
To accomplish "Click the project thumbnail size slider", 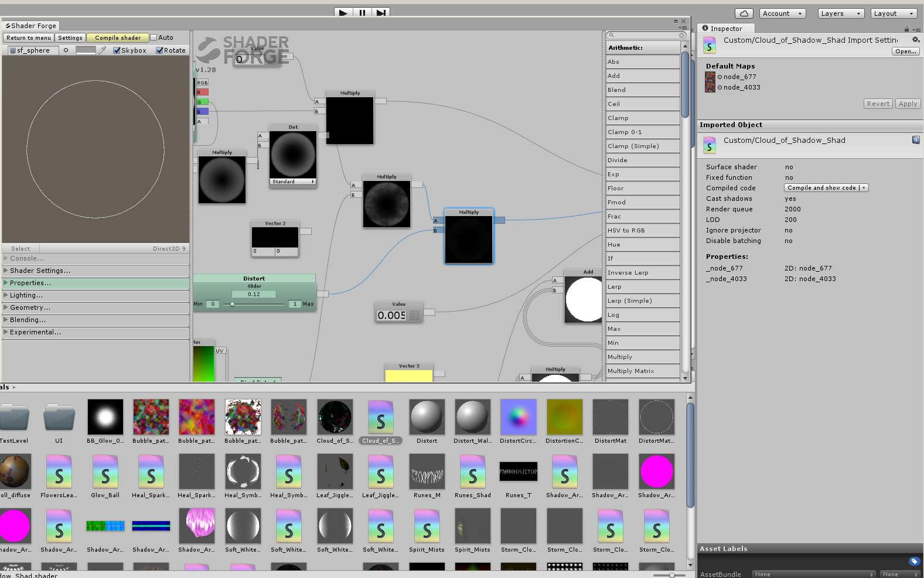I will point(671,575).
